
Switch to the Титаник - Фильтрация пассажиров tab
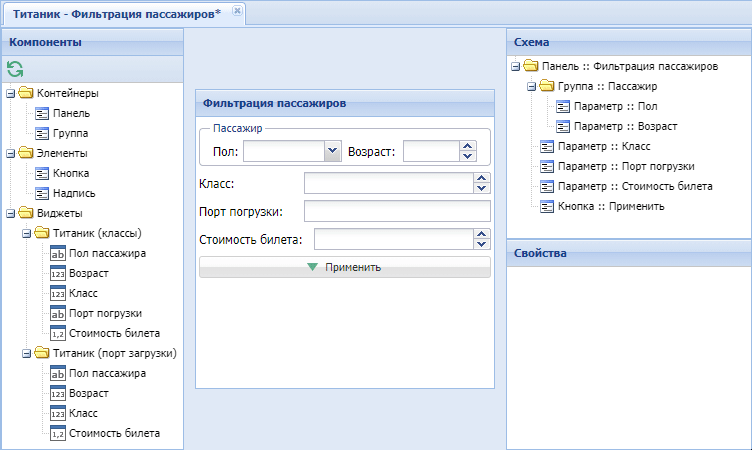[117, 14]
